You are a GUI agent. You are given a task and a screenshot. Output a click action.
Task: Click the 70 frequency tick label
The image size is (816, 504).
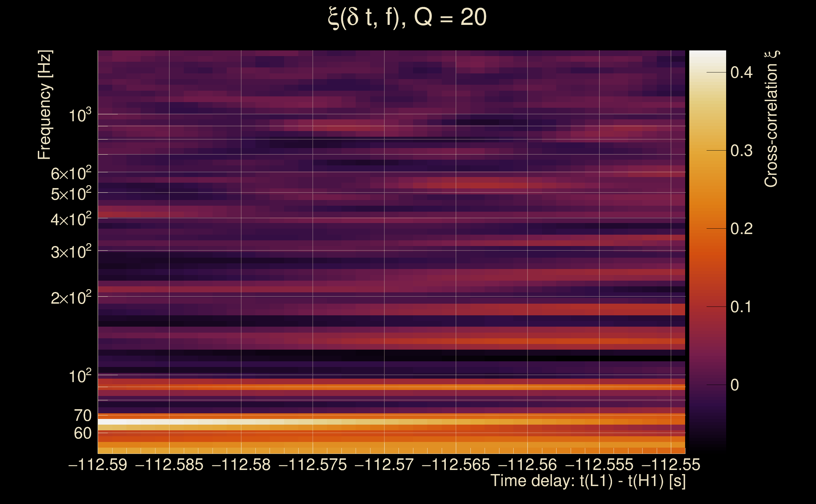(x=82, y=415)
